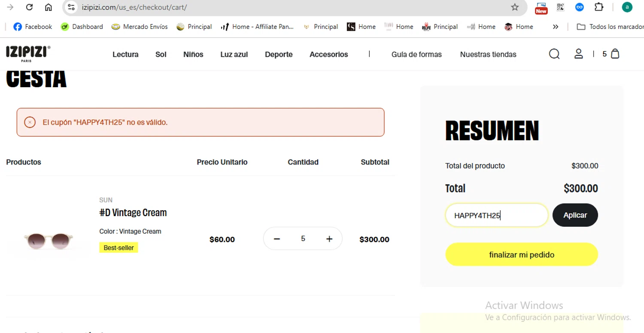Viewport: 644px width, 333px height.
Task: Open the Todos los marcadores folder
Action: (610, 27)
